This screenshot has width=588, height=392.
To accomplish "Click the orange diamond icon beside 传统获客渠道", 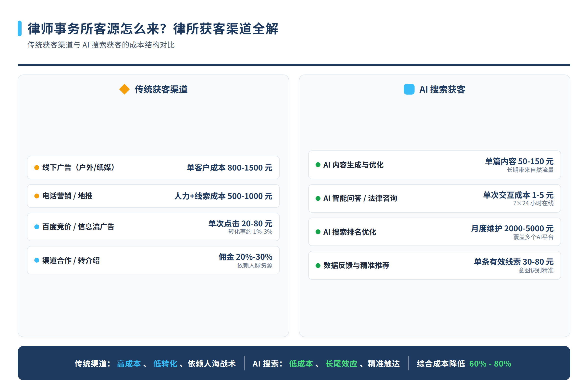I will 124,89.
